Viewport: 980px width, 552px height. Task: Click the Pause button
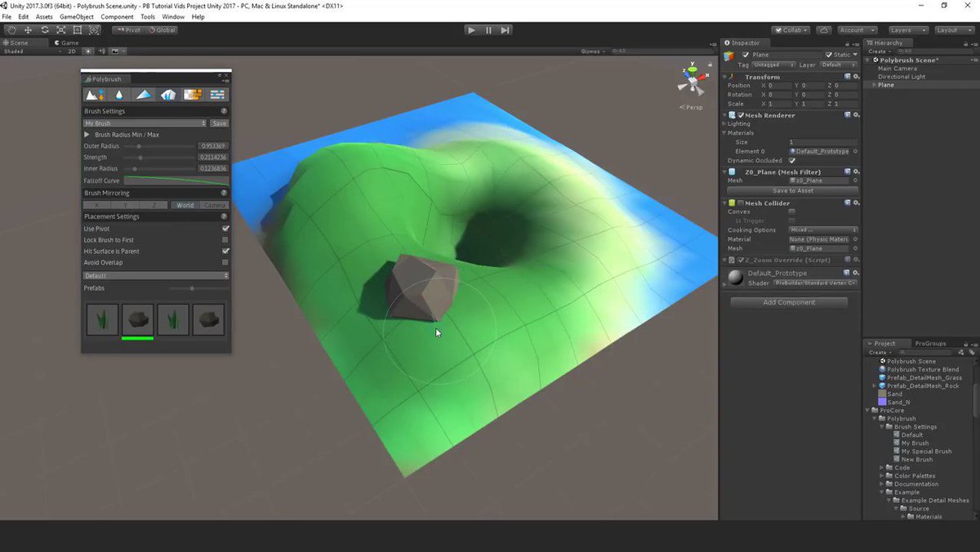488,30
